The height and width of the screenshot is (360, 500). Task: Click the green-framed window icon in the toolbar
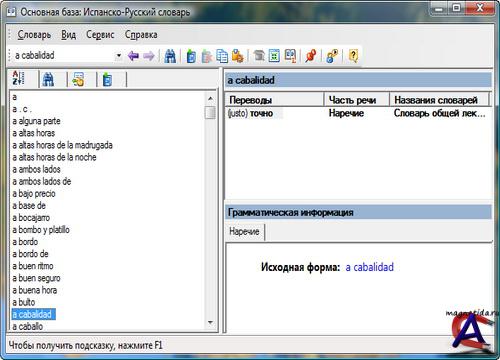(274, 56)
